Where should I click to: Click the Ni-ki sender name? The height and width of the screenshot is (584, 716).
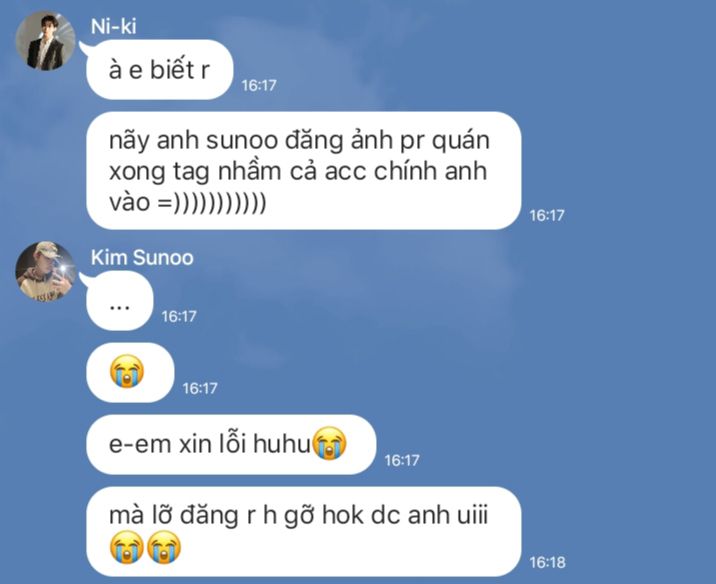[113, 26]
